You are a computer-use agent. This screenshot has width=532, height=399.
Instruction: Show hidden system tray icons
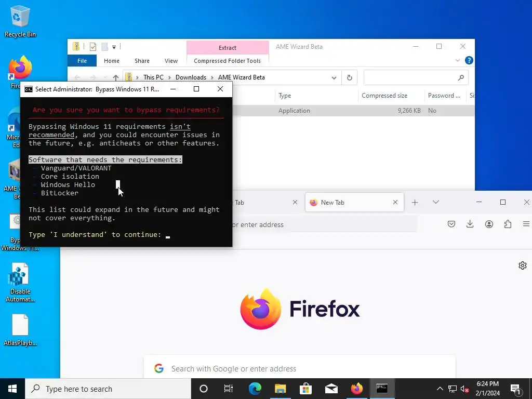(x=440, y=389)
